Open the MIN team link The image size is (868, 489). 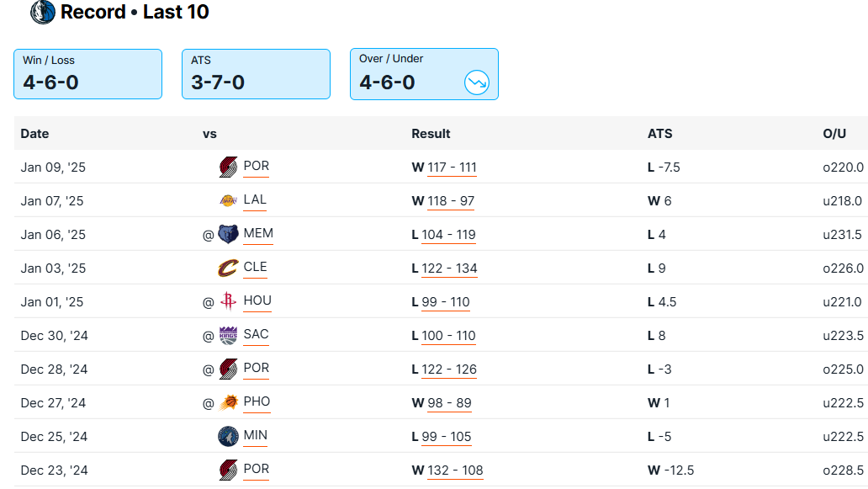coord(256,436)
